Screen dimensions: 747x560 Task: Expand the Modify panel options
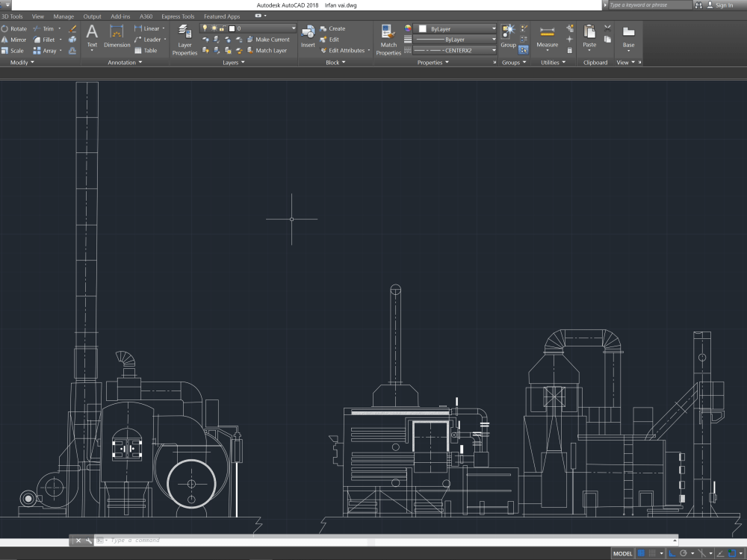[x=22, y=63]
